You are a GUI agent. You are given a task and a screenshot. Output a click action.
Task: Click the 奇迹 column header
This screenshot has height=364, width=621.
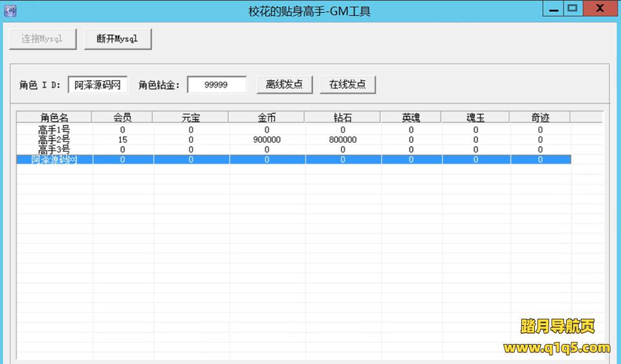540,118
